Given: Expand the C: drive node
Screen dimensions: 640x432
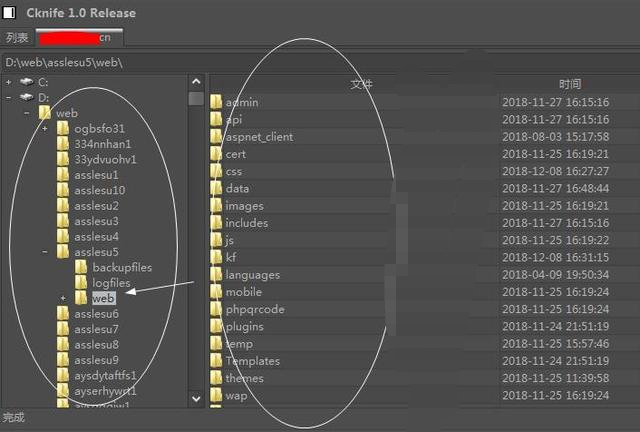Looking at the screenshot, I should click(8, 82).
